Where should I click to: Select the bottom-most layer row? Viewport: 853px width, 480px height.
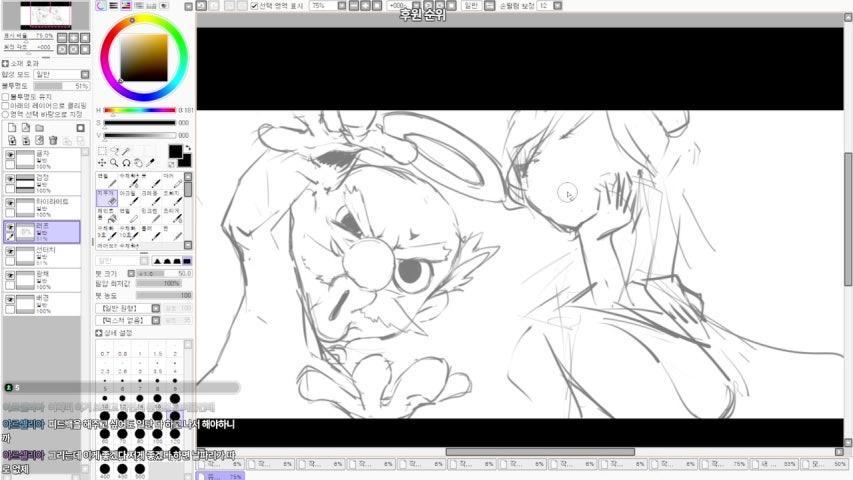click(x=42, y=304)
